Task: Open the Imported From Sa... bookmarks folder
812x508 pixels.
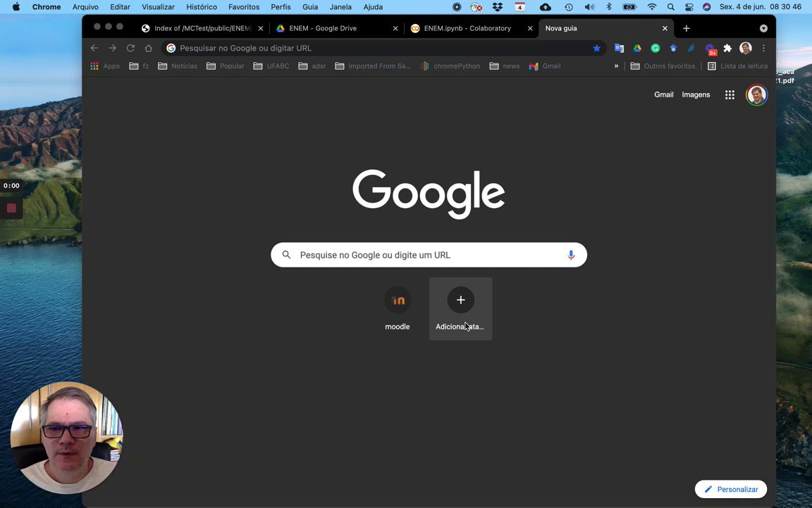Action: (x=373, y=66)
